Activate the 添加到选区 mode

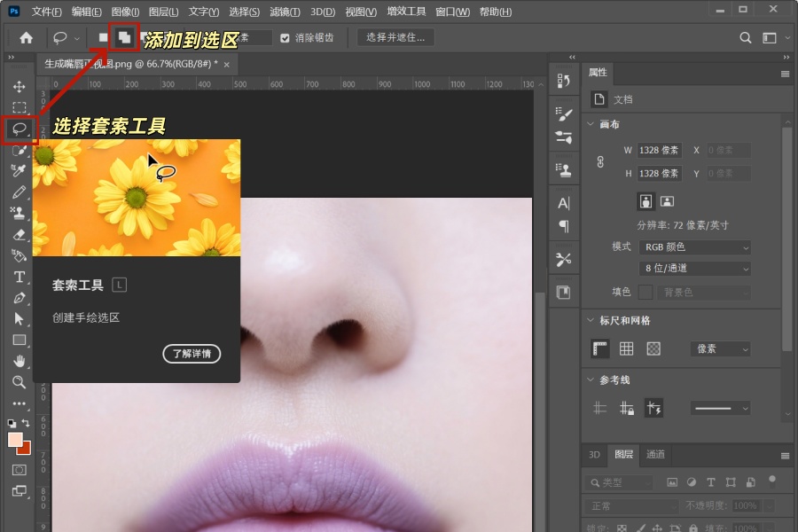[122, 37]
